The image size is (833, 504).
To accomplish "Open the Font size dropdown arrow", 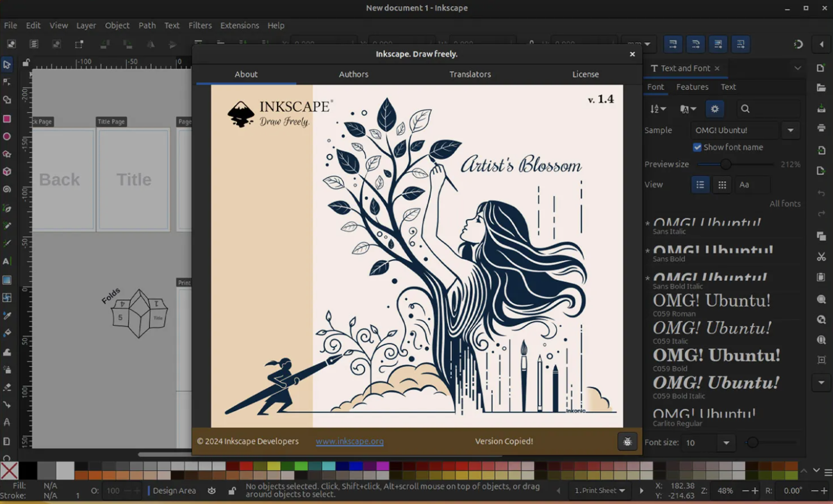I will tap(726, 443).
